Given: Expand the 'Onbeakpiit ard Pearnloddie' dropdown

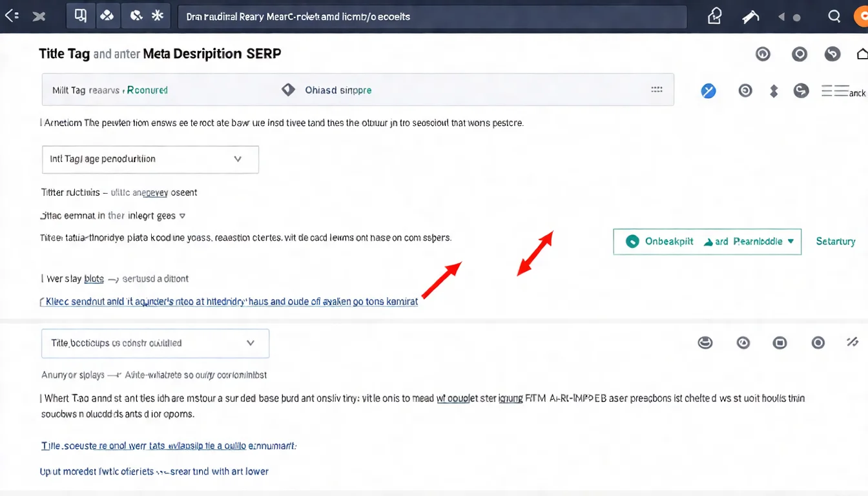Looking at the screenshot, I should 707,242.
